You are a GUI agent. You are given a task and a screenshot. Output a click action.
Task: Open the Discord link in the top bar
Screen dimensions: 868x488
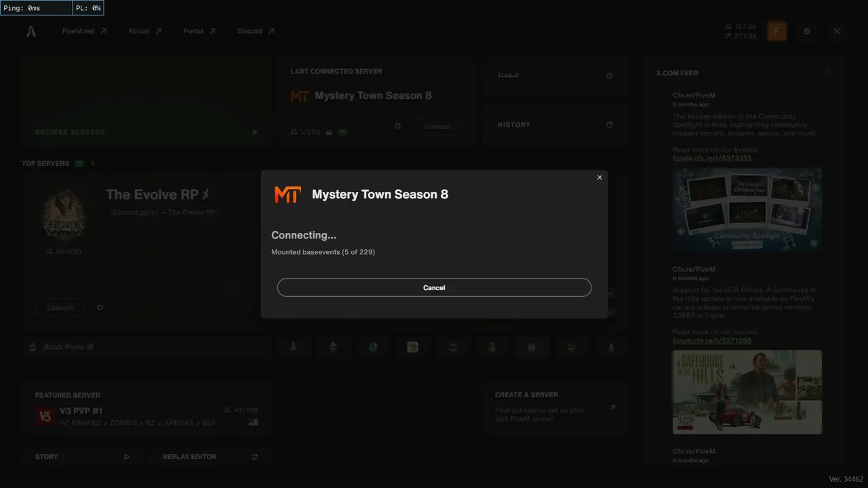click(x=256, y=31)
